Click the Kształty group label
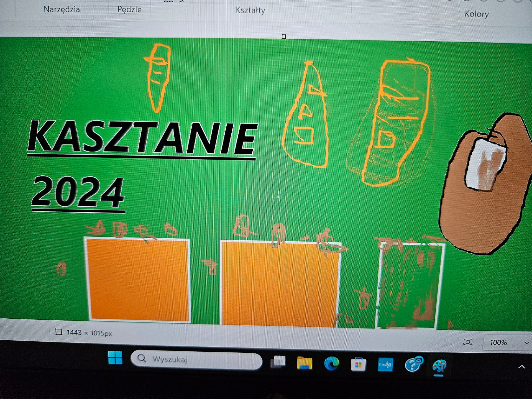 (250, 10)
